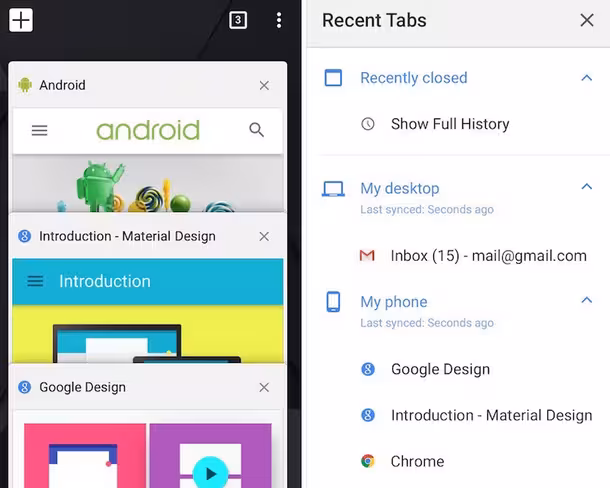The width and height of the screenshot is (610, 488).
Task: Collapse the My desktop section
Action: point(587,187)
